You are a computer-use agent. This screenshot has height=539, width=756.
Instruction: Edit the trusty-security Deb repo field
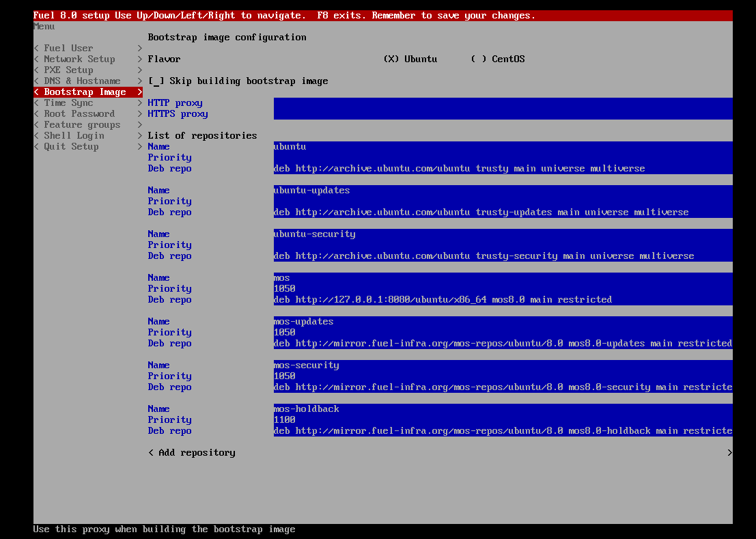tap(503, 256)
